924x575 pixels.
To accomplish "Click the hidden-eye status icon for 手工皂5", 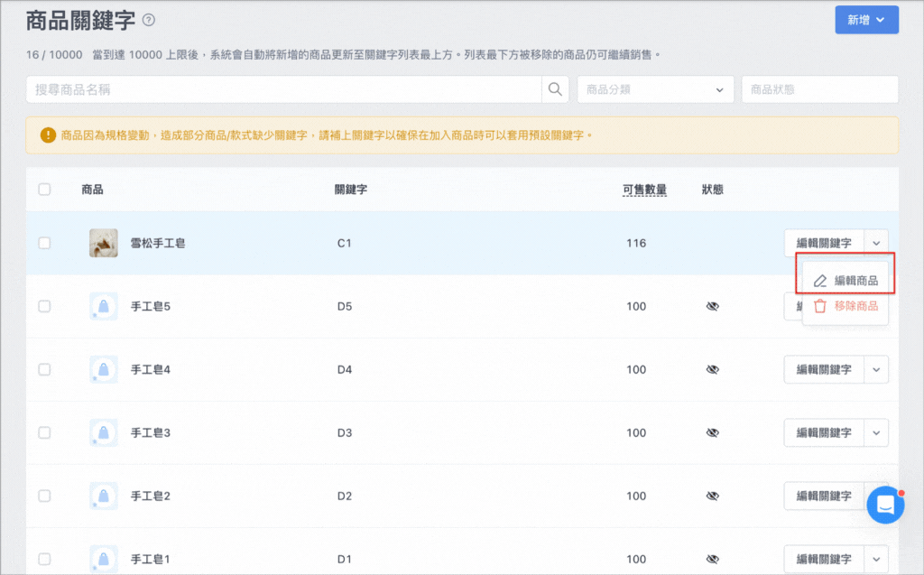I will [713, 306].
